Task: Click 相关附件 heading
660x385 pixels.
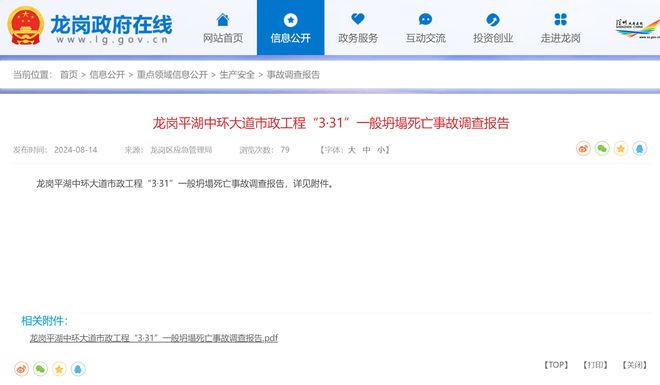Action: tap(45, 321)
